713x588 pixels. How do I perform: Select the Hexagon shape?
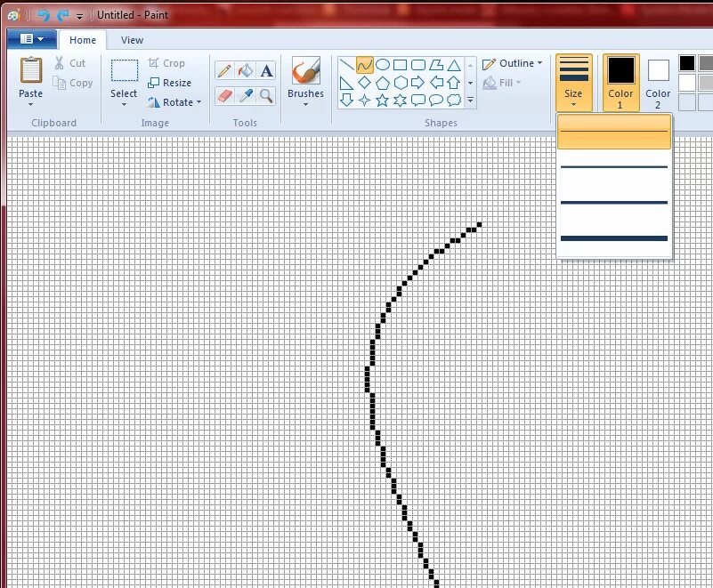[401, 83]
